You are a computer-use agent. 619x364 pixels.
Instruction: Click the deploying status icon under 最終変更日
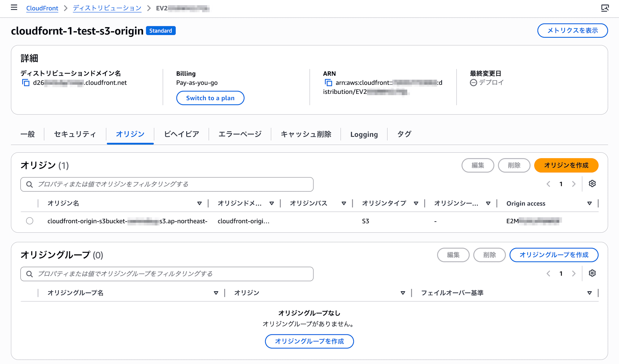pos(473,83)
